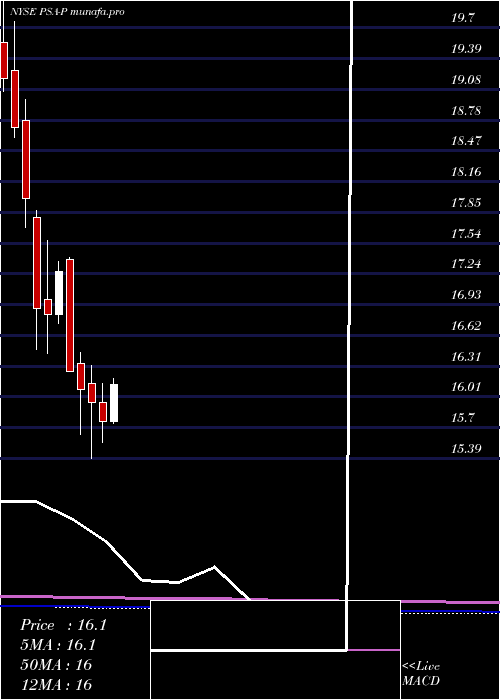Viewport: 500px width, 700px height.
Task: Click the '50MA : 16' readout
Action: [56, 665]
